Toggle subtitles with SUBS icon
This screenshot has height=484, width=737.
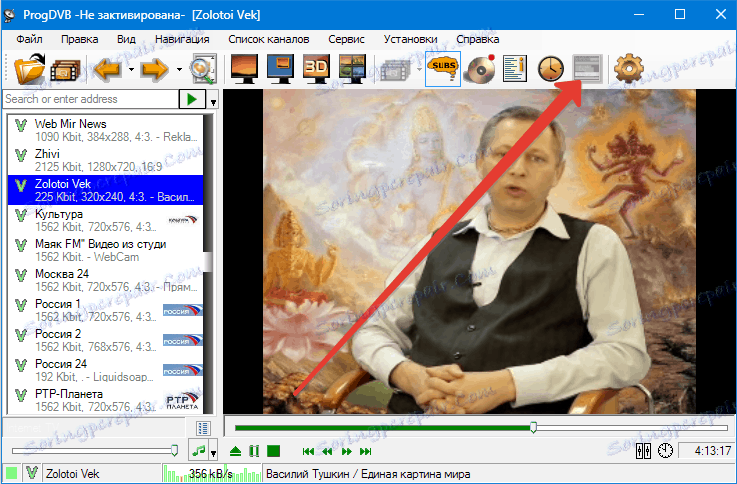[x=443, y=69]
